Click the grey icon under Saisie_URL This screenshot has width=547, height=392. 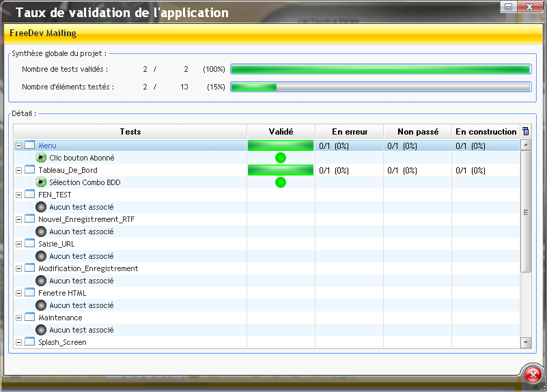(x=41, y=256)
